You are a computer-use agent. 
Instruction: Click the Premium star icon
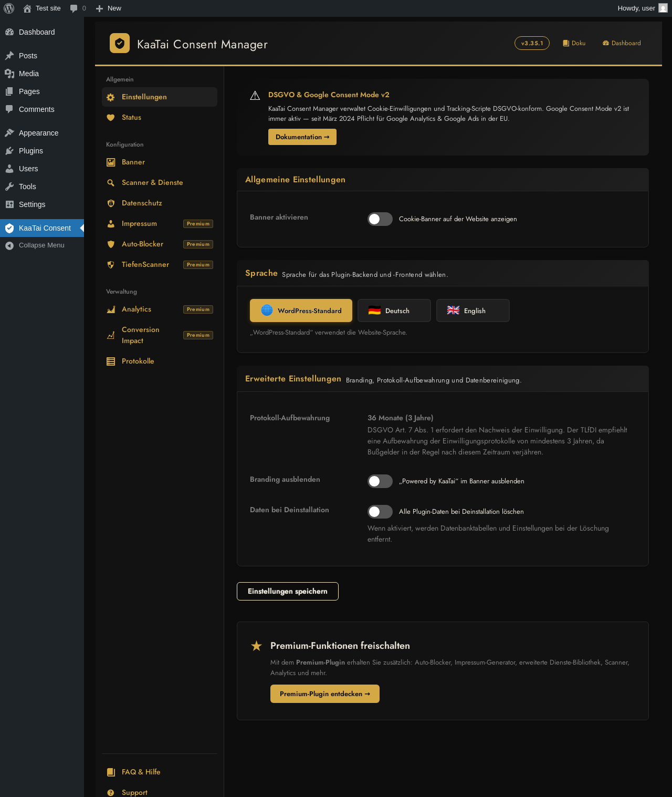(x=256, y=646)
